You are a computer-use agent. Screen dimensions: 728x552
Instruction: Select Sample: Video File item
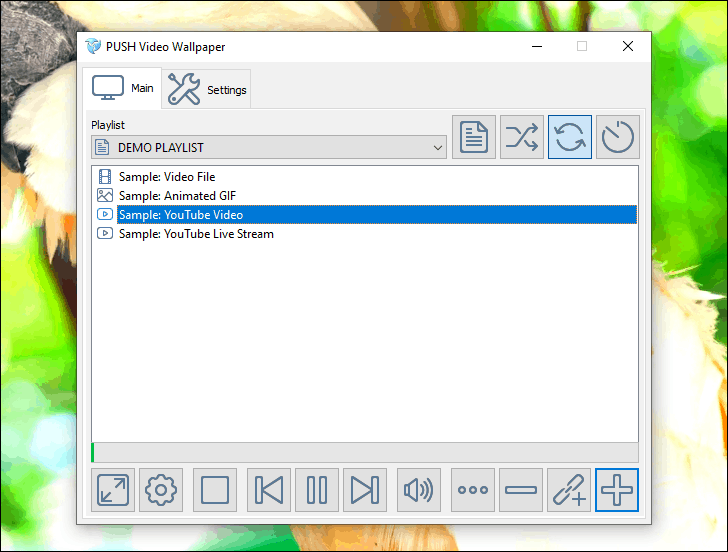click(167, 177)
